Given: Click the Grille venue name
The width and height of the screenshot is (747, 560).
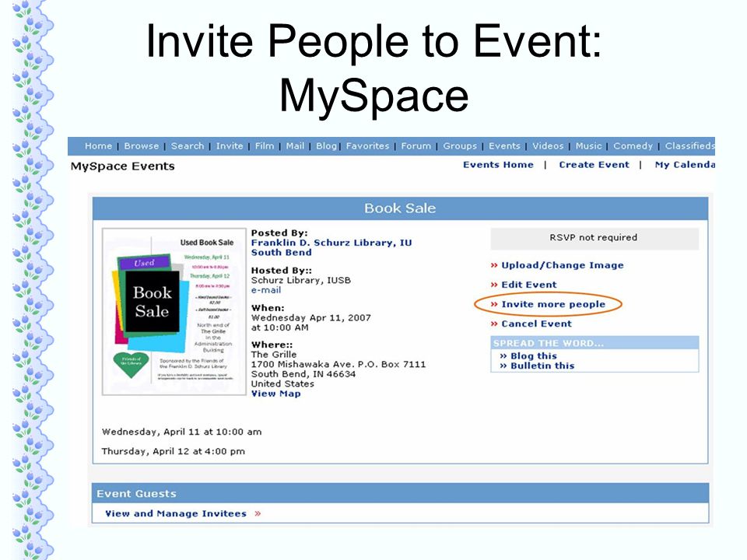Looking at the screenshot, I should [x=274, y=355].
